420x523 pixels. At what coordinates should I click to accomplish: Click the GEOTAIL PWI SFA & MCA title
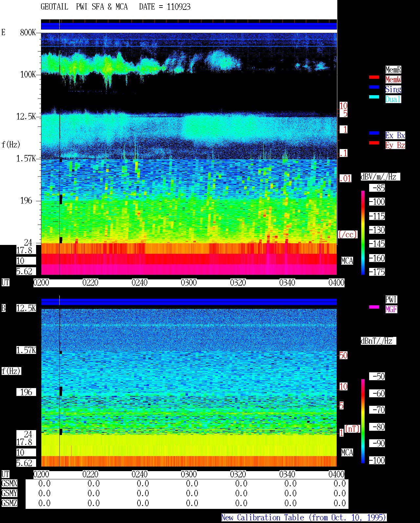pos(84,7)
